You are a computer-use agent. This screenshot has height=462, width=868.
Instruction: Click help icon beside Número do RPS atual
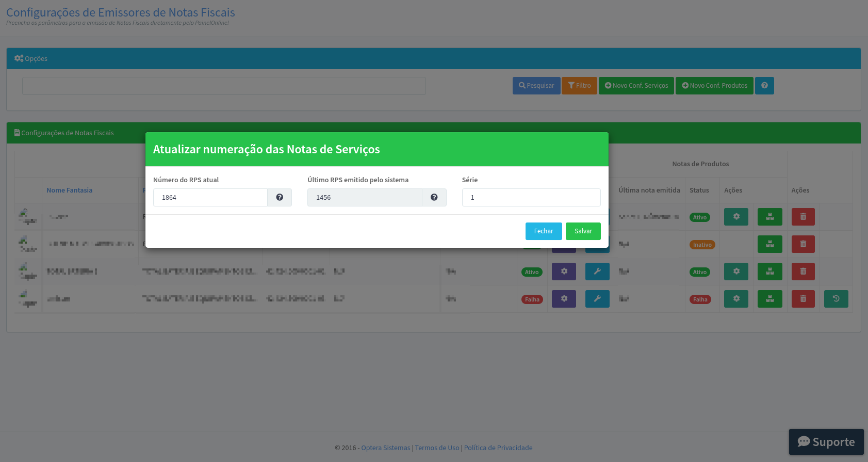coord(280,197)
